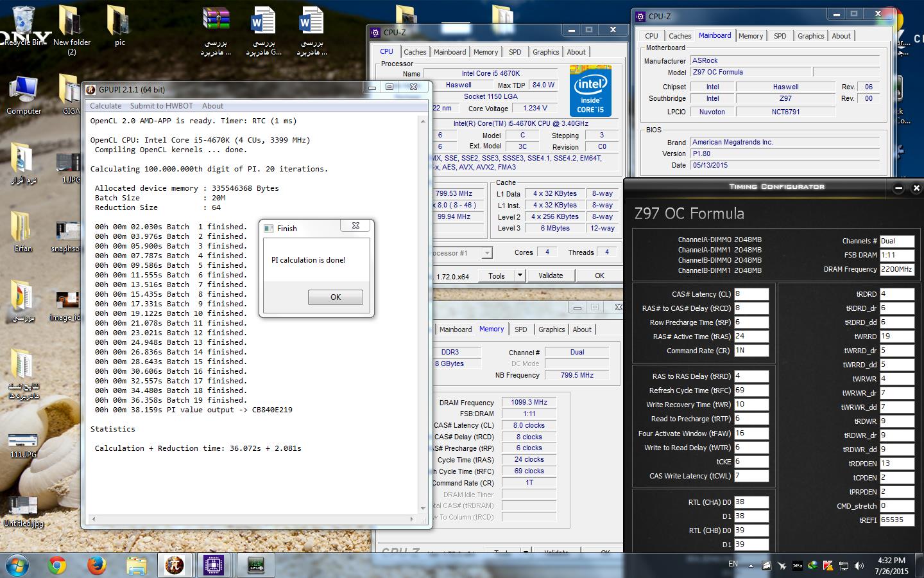Click the Tools button in CPU-Z
924x578 pixels.
point(497,276)
